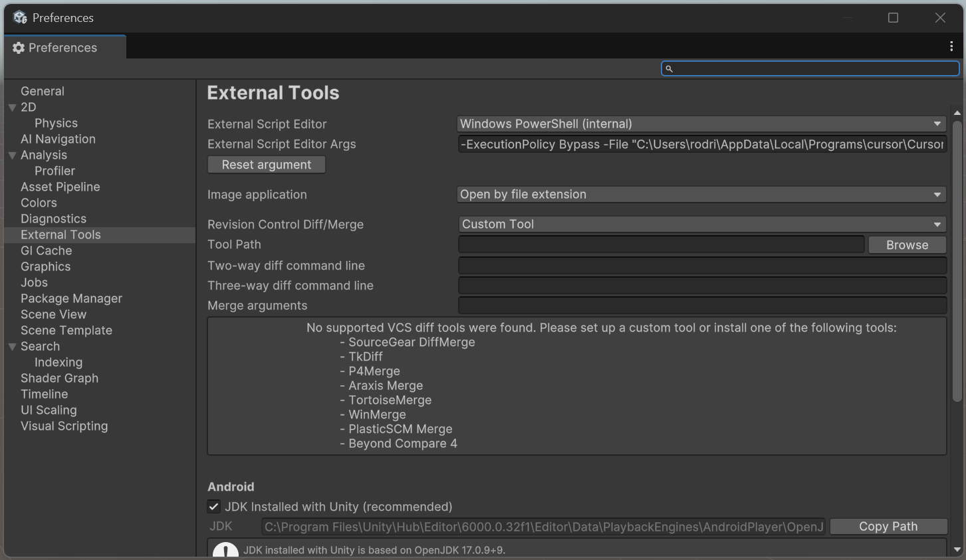
Task: Click the gear icon on the Preferences tab
Action: tap(19, 47)
